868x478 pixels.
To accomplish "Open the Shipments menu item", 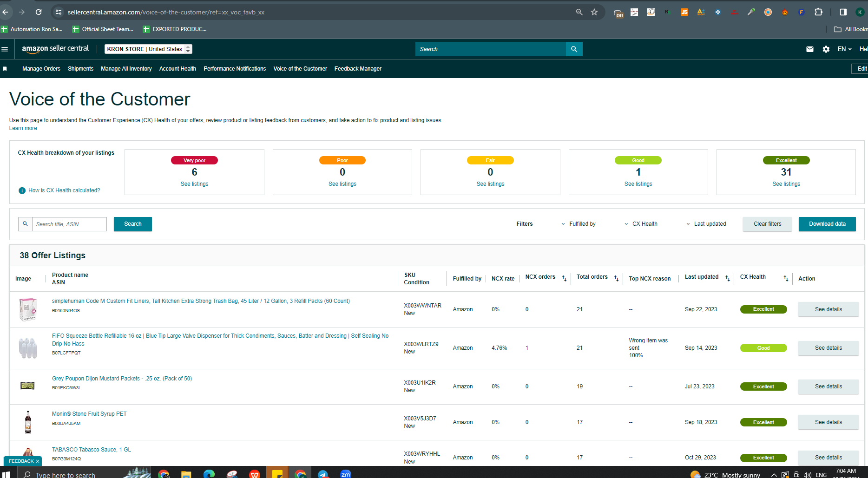I will 80,69.
